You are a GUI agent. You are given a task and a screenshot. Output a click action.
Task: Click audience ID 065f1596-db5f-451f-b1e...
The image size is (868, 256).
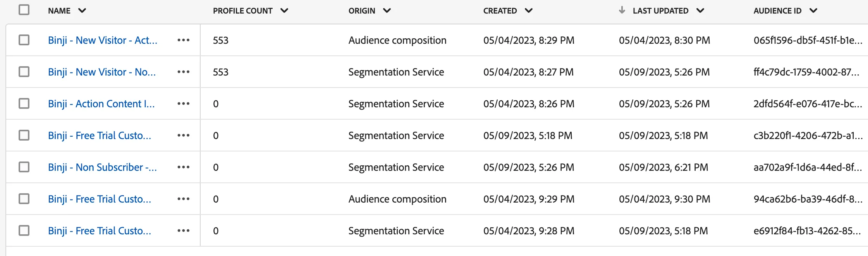tap(808, 40)
